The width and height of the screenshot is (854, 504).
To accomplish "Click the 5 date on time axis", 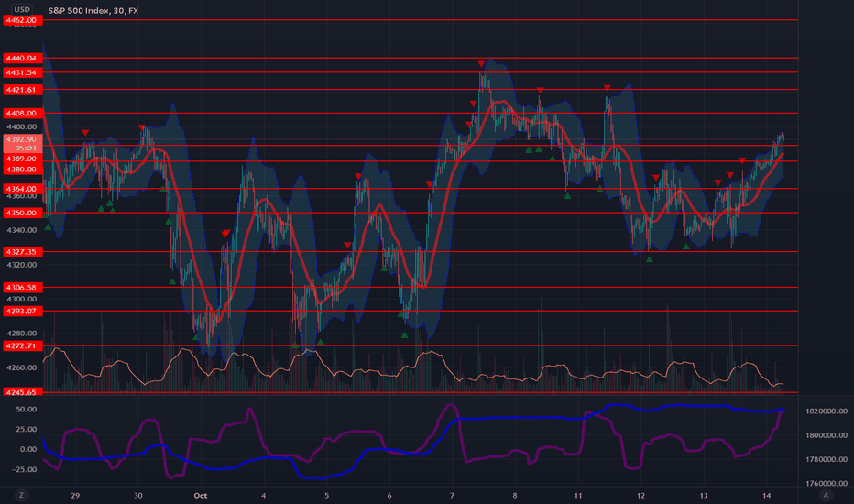I will tap(327, 495).
